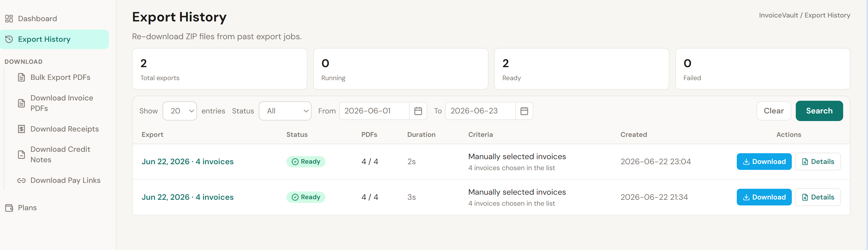
Task: Click the Download Credit Notes icon
Action: pos(21,154)
